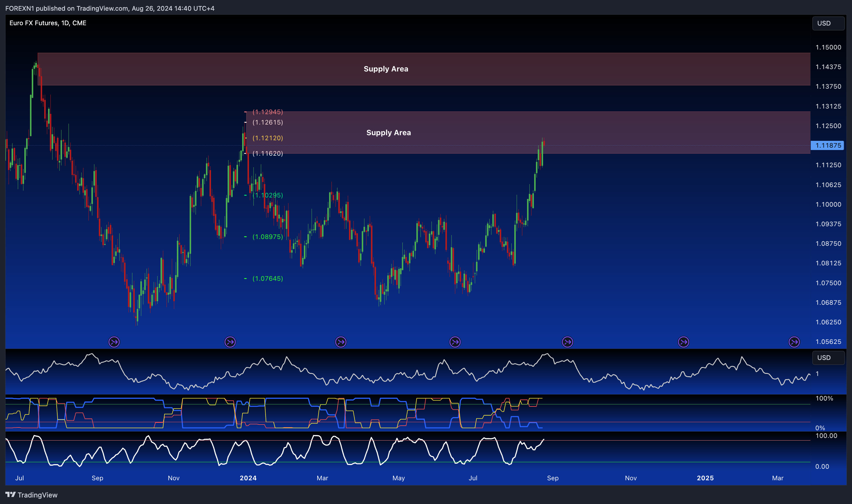Select the upper Supply Area label
This screenshot has height=504, width=852.
386,69
